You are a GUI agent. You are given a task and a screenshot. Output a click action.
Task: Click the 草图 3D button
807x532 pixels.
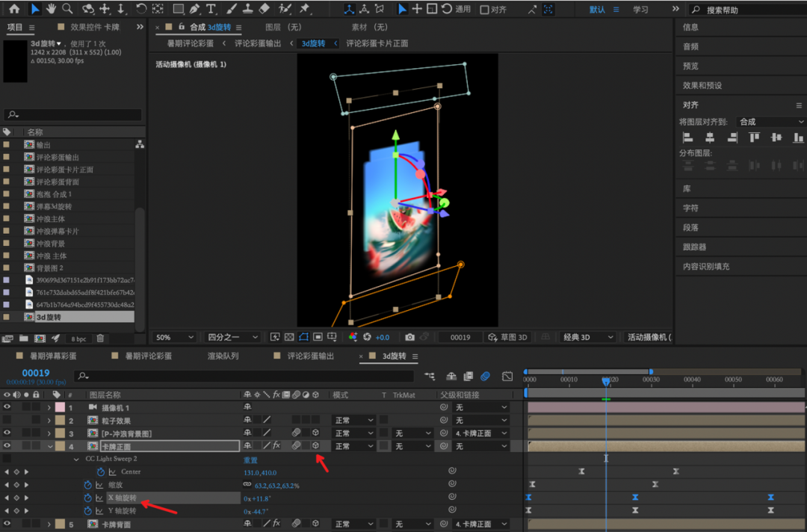click(x=508, y=338)
